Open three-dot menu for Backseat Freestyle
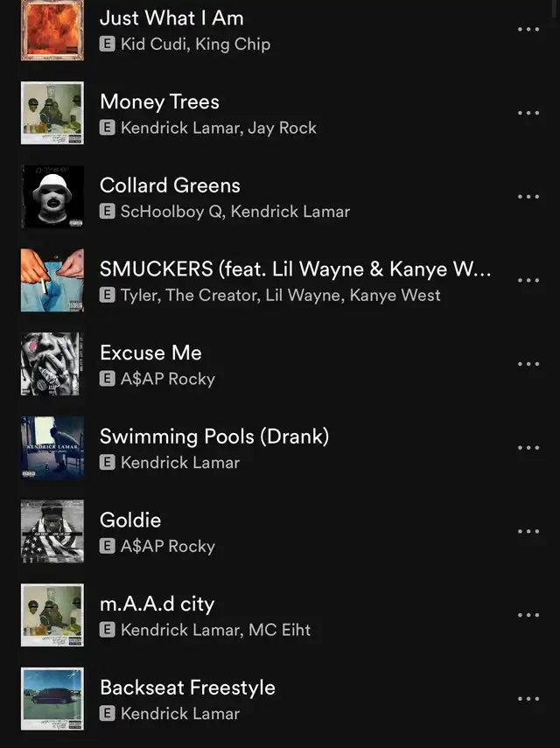560x748 pixels. tap(528, 699)
